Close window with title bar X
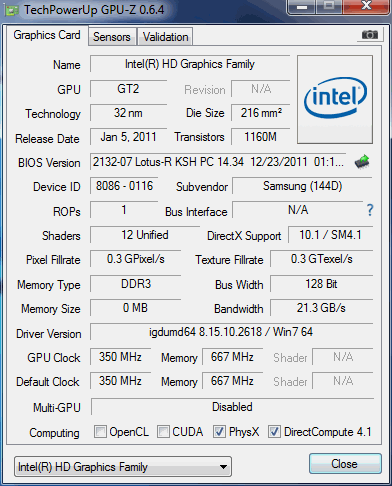Screen dimensions: 392x486 coord(366,7)
